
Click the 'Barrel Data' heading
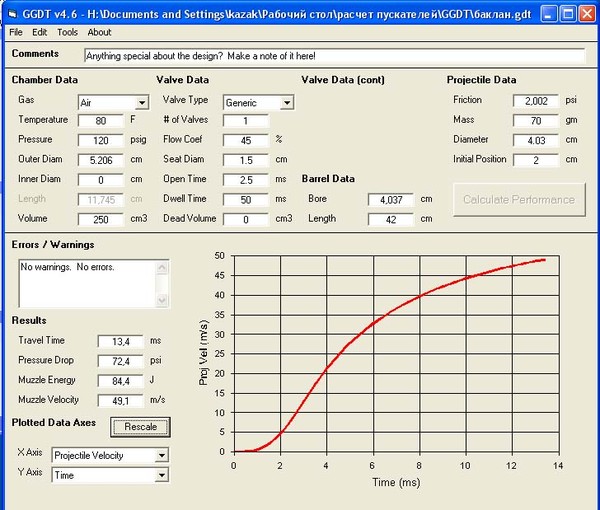point(328,179)
